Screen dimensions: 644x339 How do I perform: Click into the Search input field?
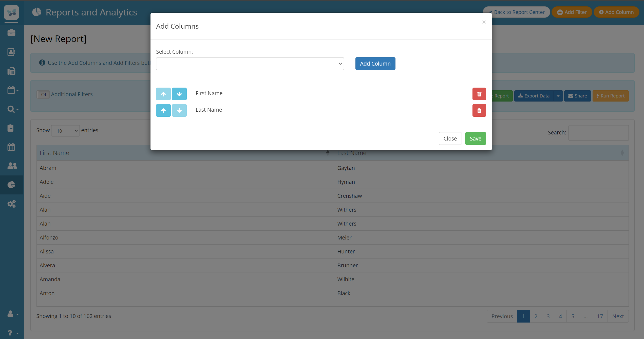coord(598,133)
